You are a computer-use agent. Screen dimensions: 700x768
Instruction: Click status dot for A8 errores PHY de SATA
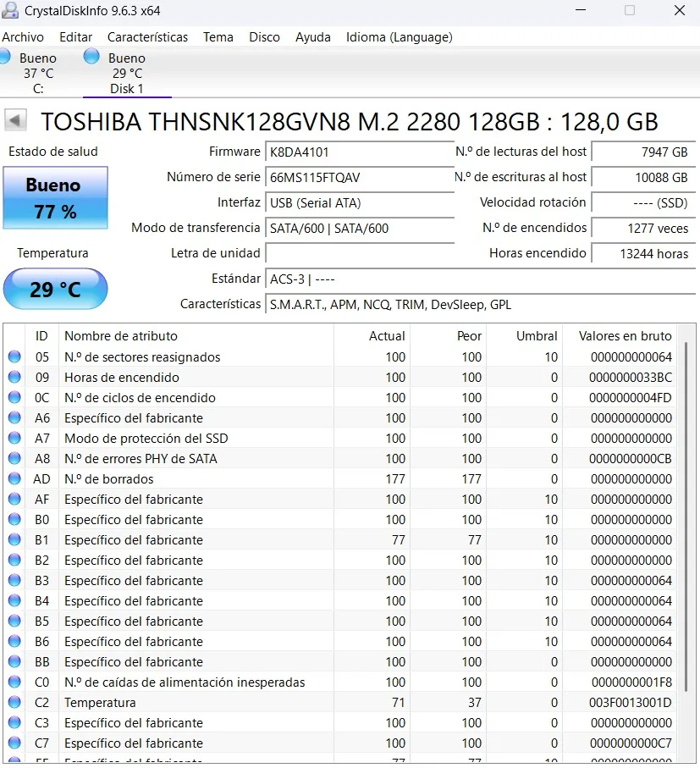pyautogui.click(x=14, y=458)
